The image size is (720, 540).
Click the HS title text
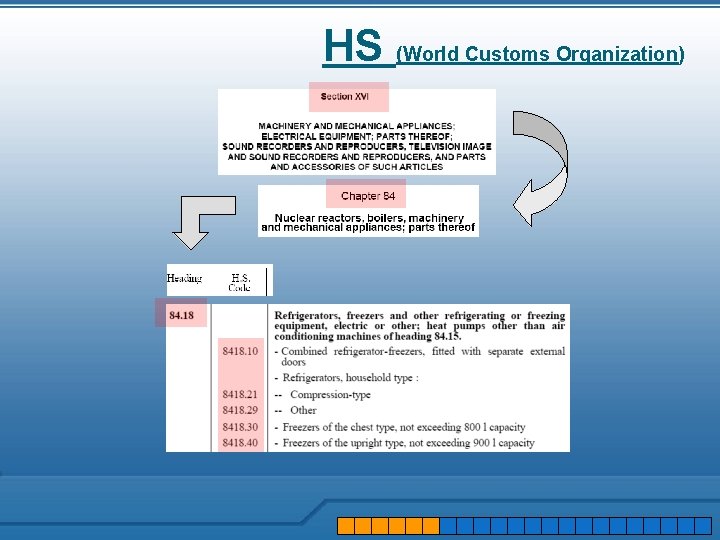[353, 46]
